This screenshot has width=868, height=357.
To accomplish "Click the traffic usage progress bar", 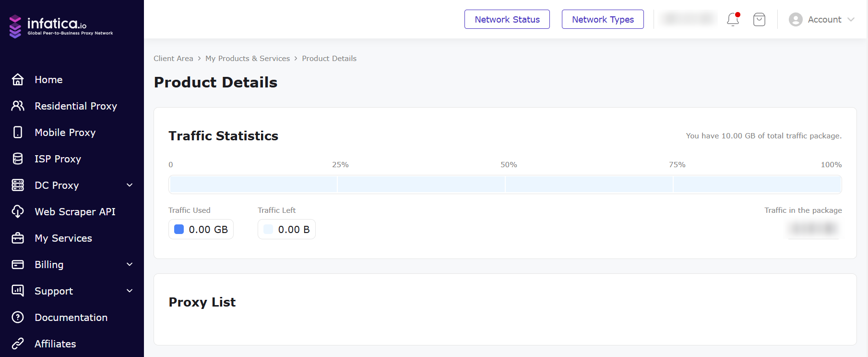I will [x=505, y=185].
